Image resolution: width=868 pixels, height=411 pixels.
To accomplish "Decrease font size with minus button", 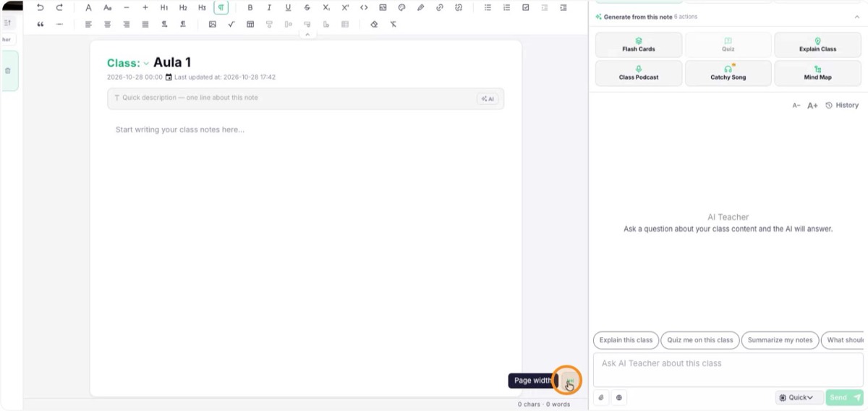I will pos(126,7).
